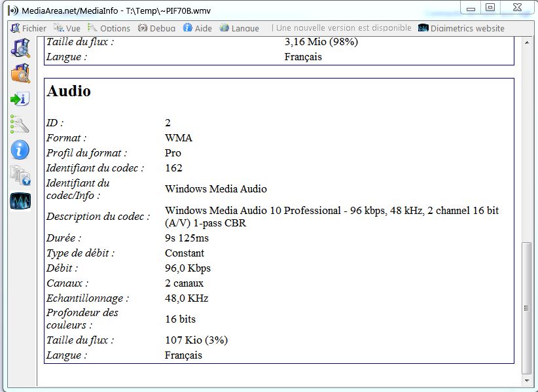Open the Digimetrics website link
The height and width of the screenshot is (392, 538).
point(461,28)
